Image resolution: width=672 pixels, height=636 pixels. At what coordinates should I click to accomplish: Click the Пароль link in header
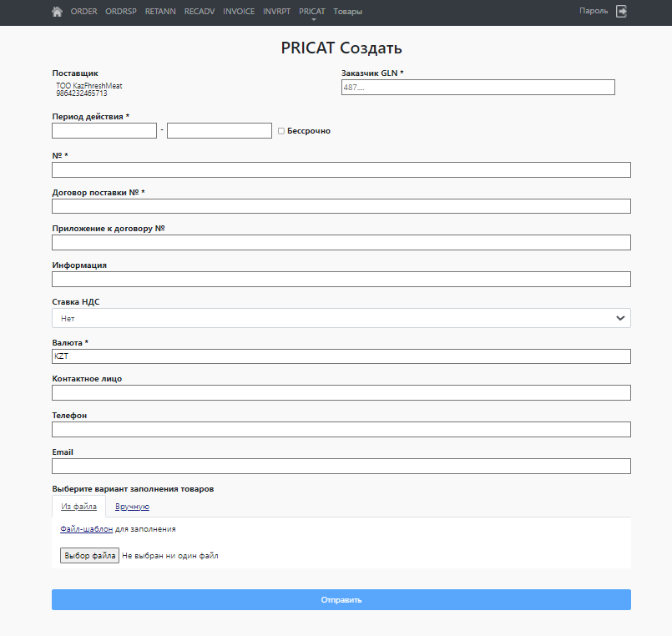(x=593, y=11)
